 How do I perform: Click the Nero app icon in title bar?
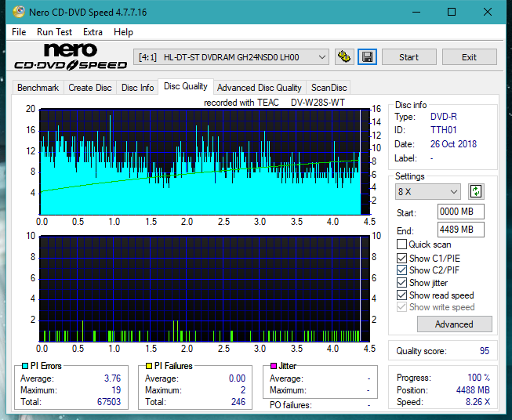18,12
